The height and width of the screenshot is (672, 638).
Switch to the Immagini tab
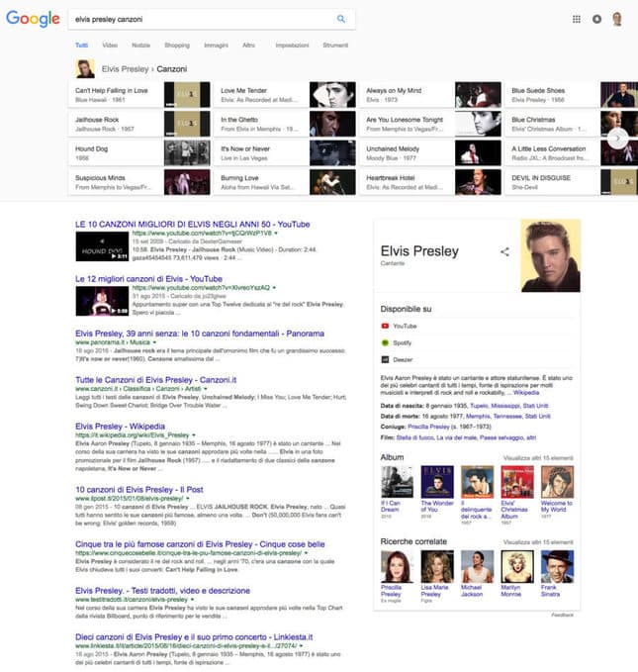click(216, 45)
